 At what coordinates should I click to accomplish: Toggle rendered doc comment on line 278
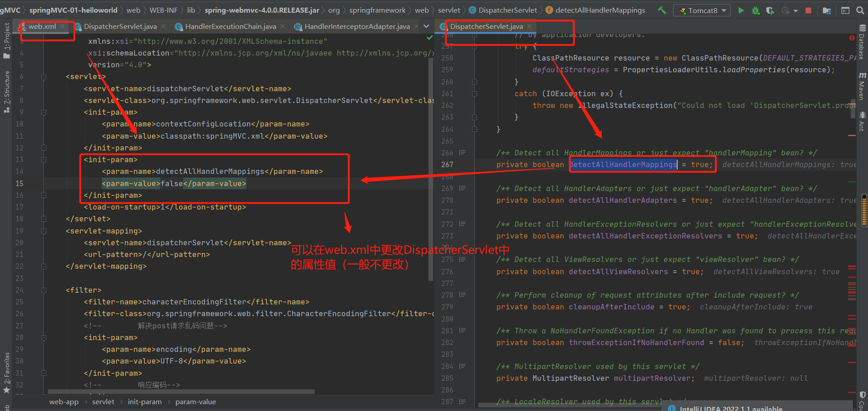[462, 295]
